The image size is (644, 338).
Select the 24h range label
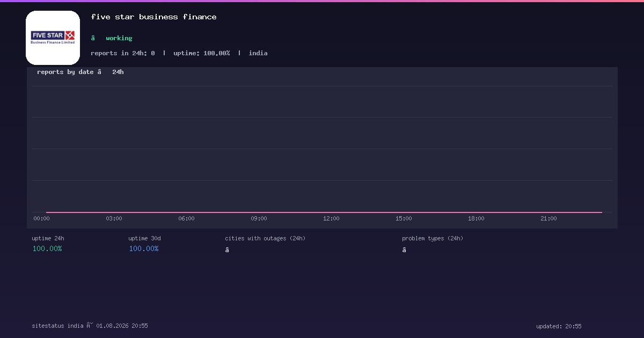pyautogui.click(x=118, y=72)
